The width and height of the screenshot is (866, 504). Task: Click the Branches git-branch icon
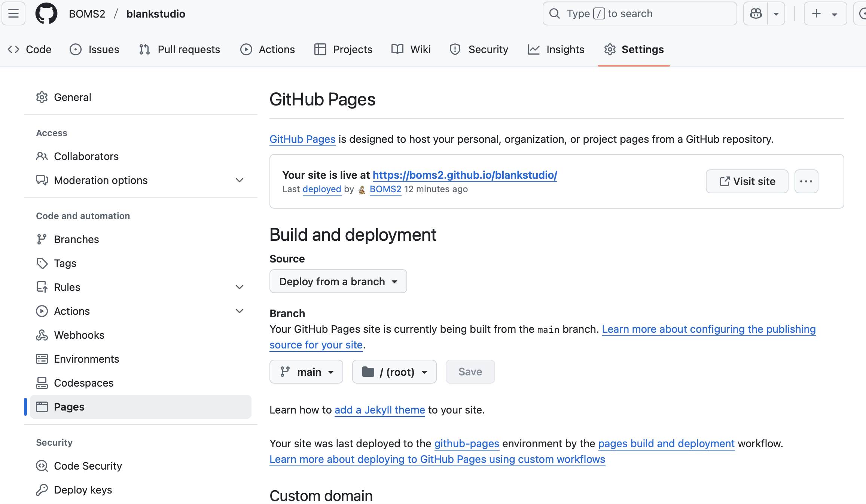[42, 239]
